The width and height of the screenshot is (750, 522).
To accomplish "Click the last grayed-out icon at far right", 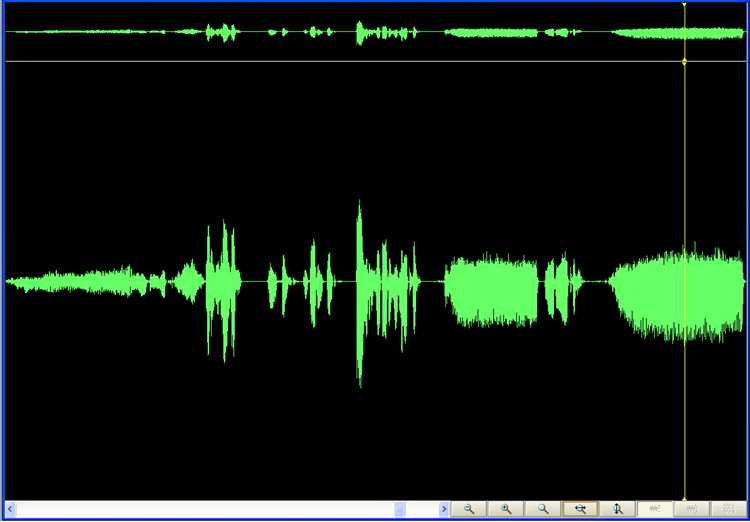I will (729, 509).
